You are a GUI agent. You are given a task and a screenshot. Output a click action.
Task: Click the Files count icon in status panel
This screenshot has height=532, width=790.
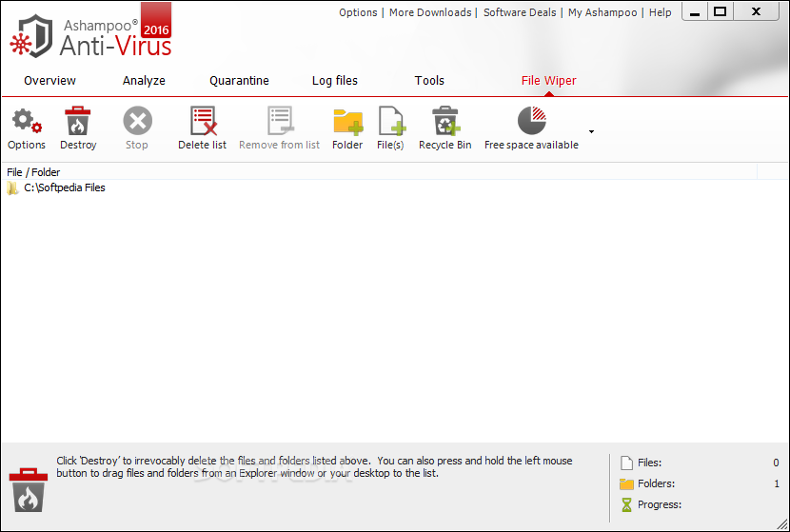626,463
